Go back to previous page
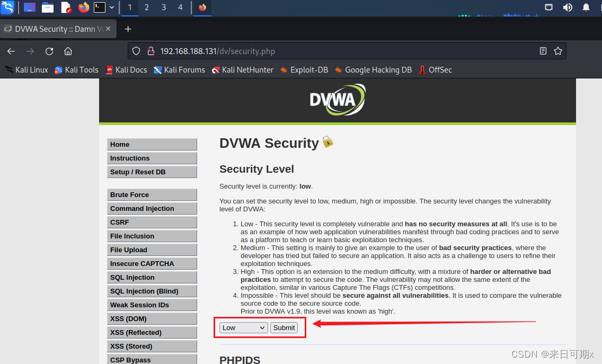 coord(11,51)
